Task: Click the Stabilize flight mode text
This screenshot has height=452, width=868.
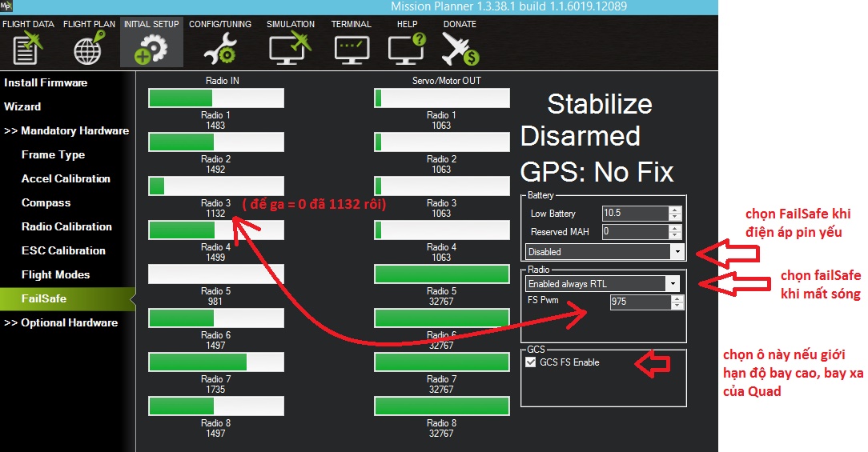Action: (x=600, y=104)
